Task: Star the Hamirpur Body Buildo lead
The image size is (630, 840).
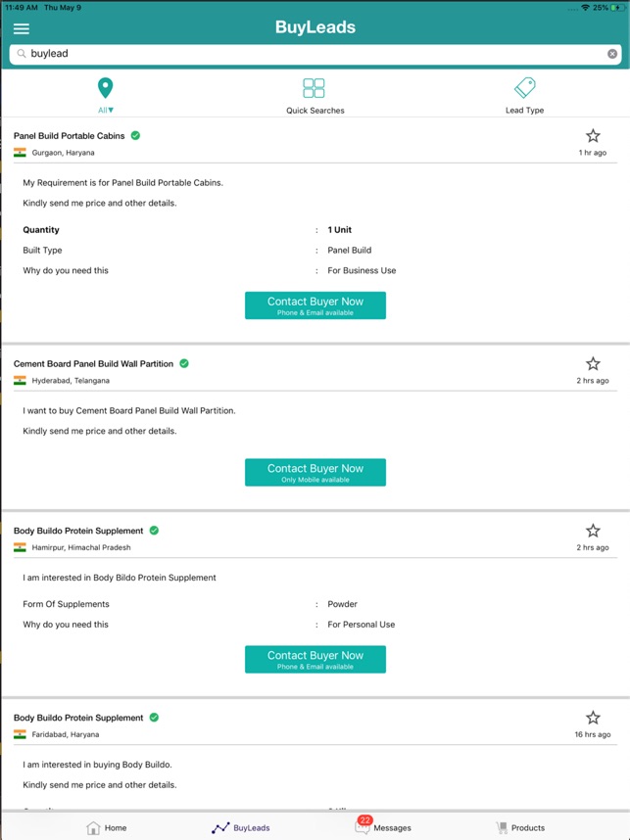Action: point(593,531)
